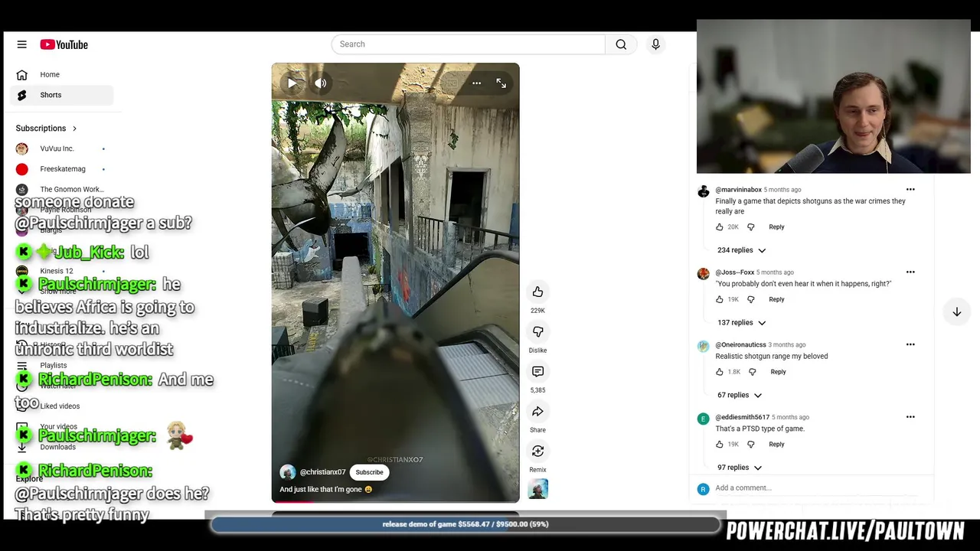
Task: Open @marvininabox profile avatar
Action: click(x=703, y=191)
